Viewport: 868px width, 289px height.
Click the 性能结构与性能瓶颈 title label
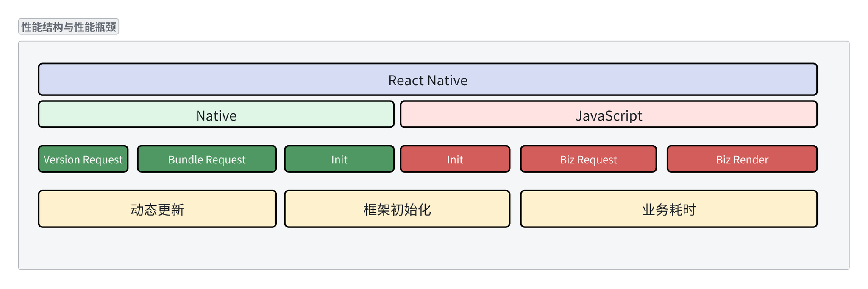[x=69, y=27]
